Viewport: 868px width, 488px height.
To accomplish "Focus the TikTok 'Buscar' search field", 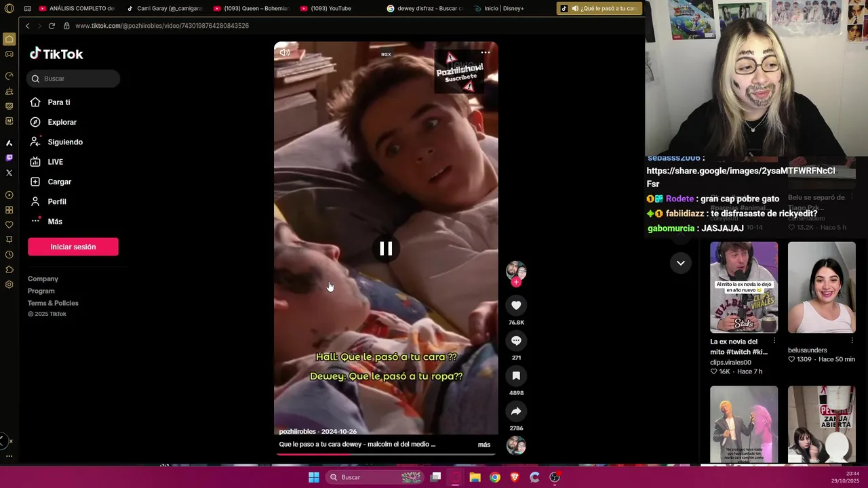I will point(73,79).
